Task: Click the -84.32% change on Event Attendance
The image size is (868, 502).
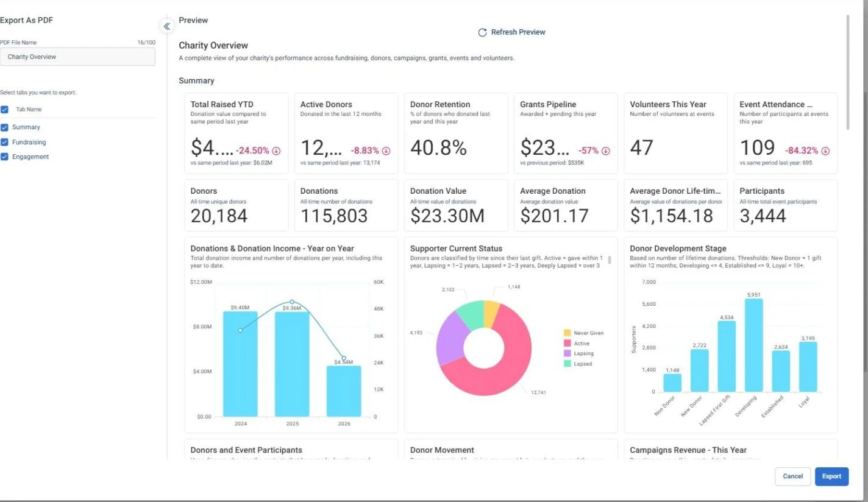Action: pos(802,150)
